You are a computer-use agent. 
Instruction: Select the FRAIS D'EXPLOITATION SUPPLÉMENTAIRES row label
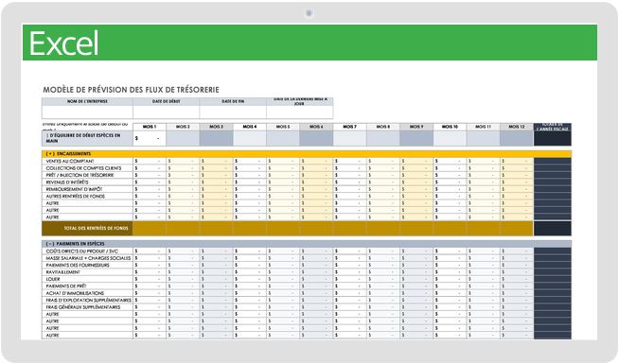point(88,301)
